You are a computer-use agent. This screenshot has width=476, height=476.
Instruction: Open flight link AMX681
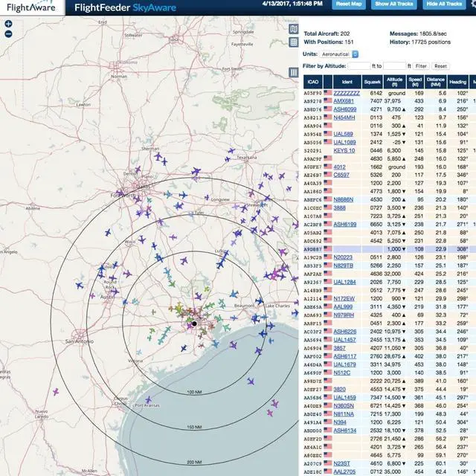(x=343, y=101)
